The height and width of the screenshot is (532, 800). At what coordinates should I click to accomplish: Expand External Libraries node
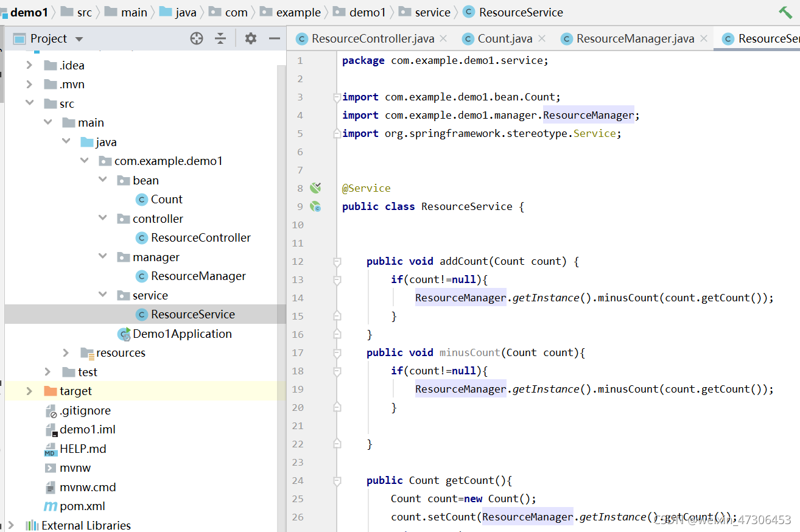(11, 525)
